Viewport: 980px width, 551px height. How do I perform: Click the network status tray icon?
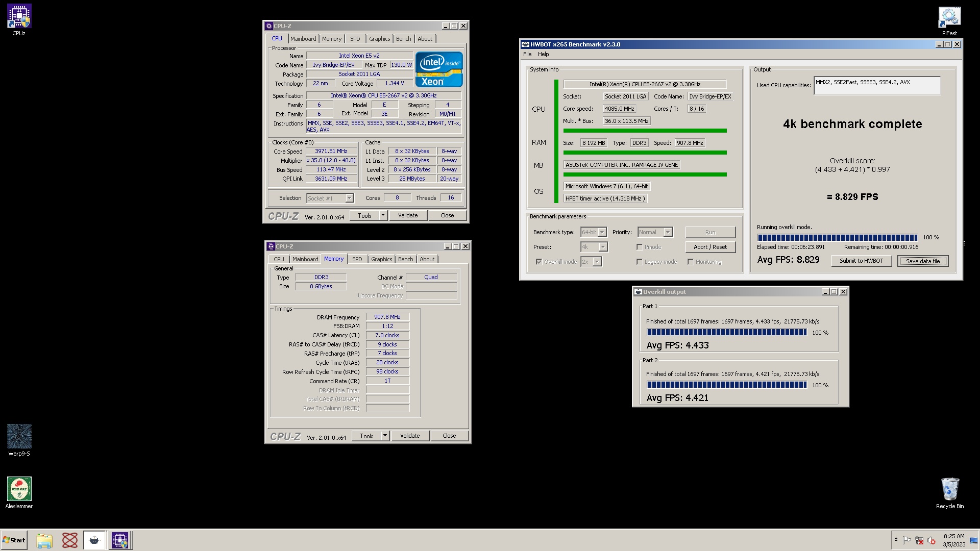[919, 540]
